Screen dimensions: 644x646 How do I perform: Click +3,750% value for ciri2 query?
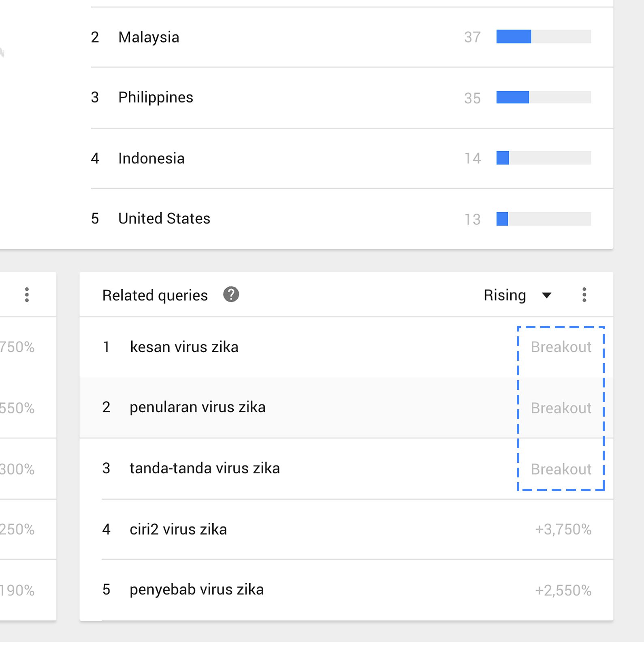point(563,530)
